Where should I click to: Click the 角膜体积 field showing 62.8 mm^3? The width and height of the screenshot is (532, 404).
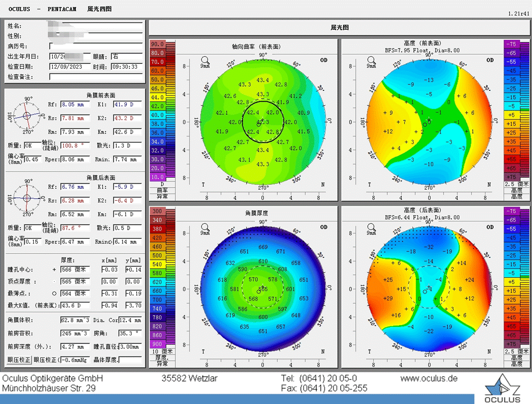tap(75, 320)
